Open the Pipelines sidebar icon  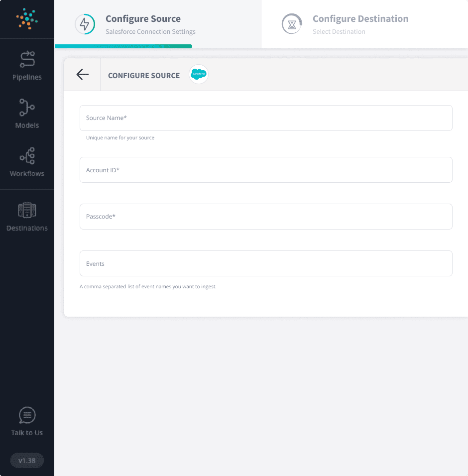27,59
